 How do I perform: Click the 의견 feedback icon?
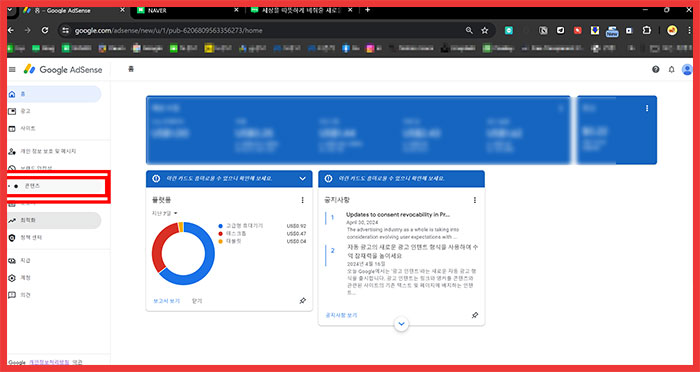click(12, 295)
